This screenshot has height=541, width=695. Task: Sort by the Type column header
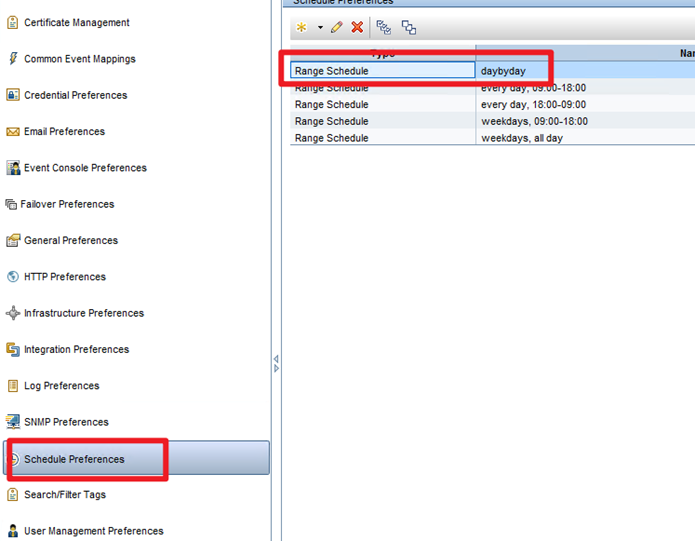(x=382, y=52)
